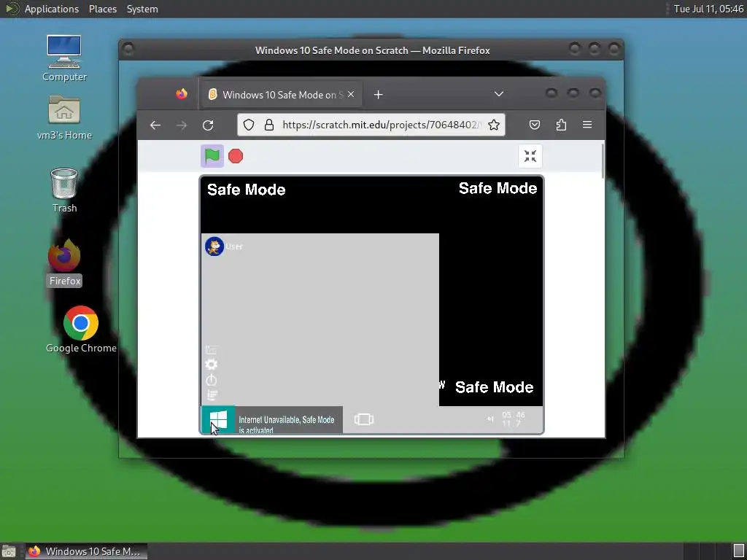The image size is (747, 560).
Task: Click Firefox taskbar entry Windows 10 Safe M...
Action: click(86, 551)
